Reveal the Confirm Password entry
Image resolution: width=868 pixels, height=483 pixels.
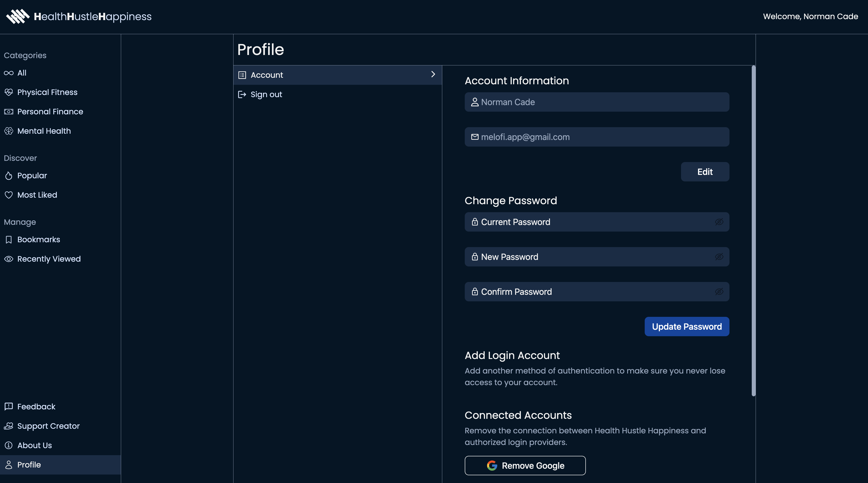(719, 292)
